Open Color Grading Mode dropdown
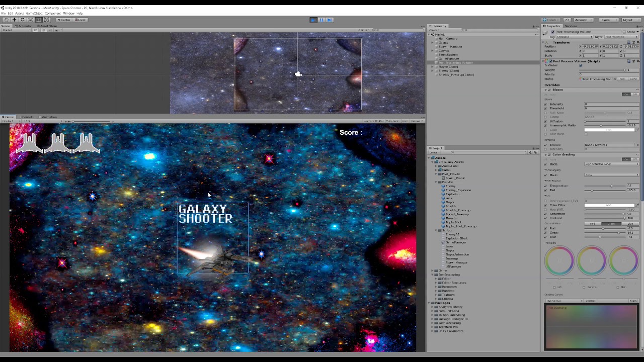 point(611,164)
